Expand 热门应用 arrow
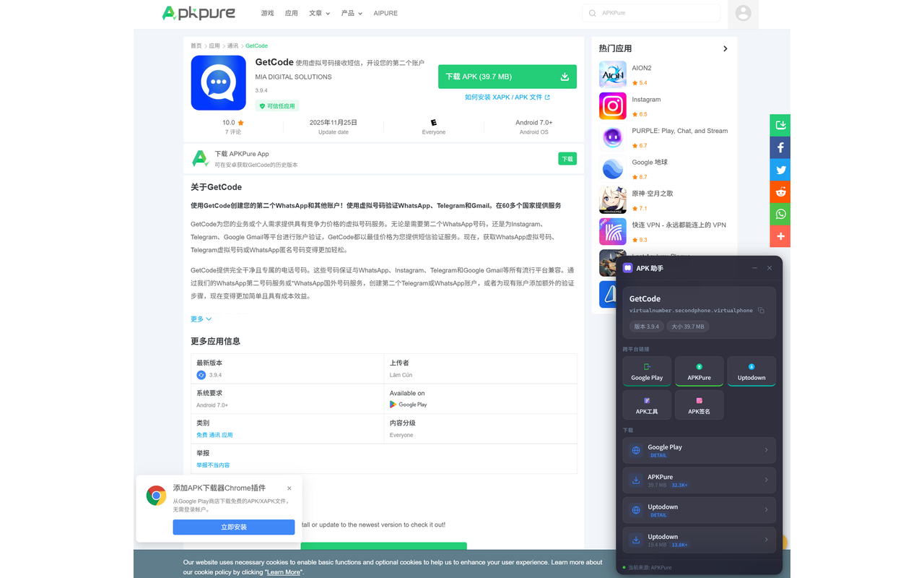Screen dimensions: 924x578 725,48
